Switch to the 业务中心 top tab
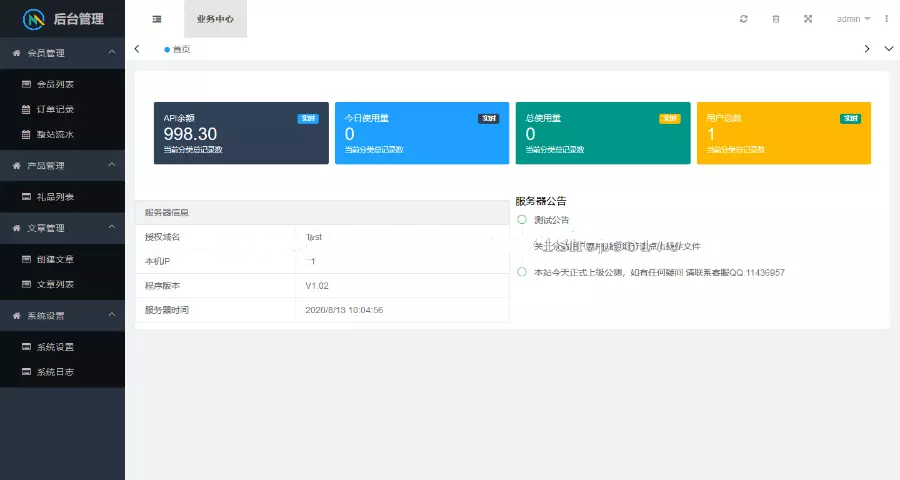This screenshot has height=480, width=900. 215,19
